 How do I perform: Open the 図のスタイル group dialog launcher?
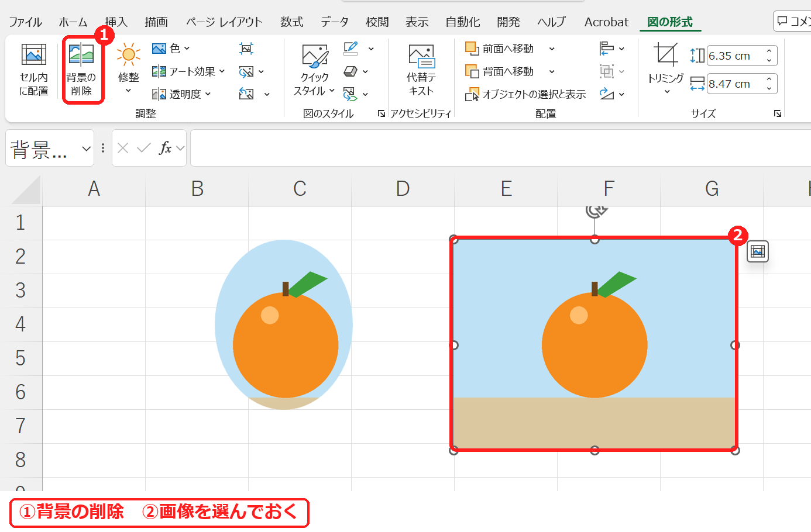382,113
